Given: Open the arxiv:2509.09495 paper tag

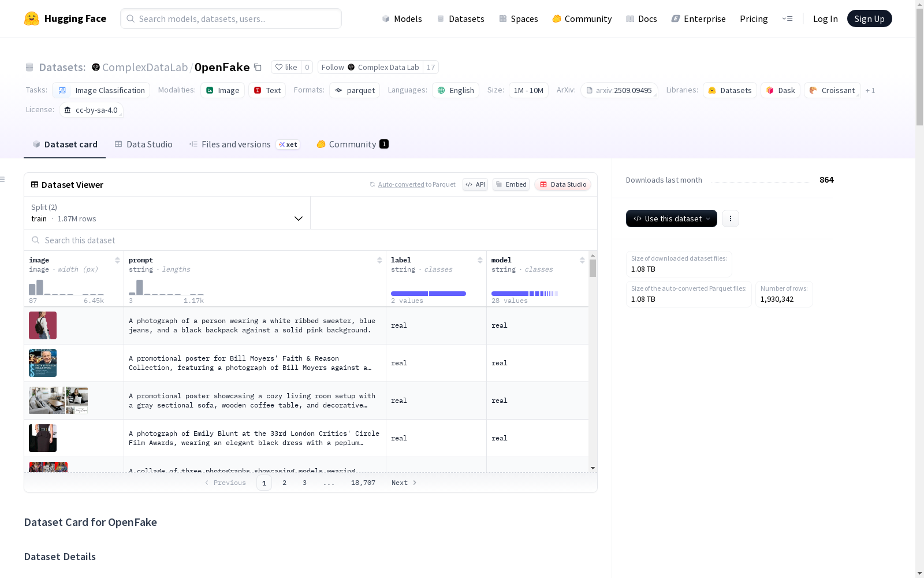Looking at the screenshot, I should (x=619, y=90).
